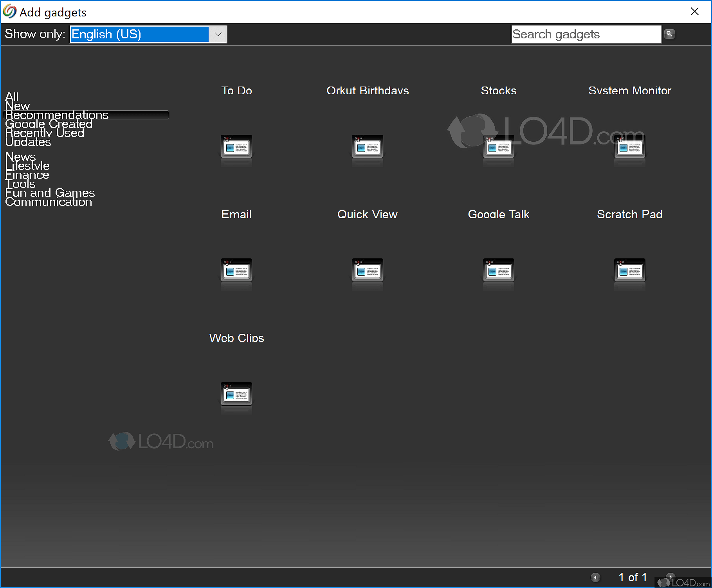The height and width of the screenshot is (588, 712).
Task: Click the Scratch Pad gadget title
Action: 630,214
